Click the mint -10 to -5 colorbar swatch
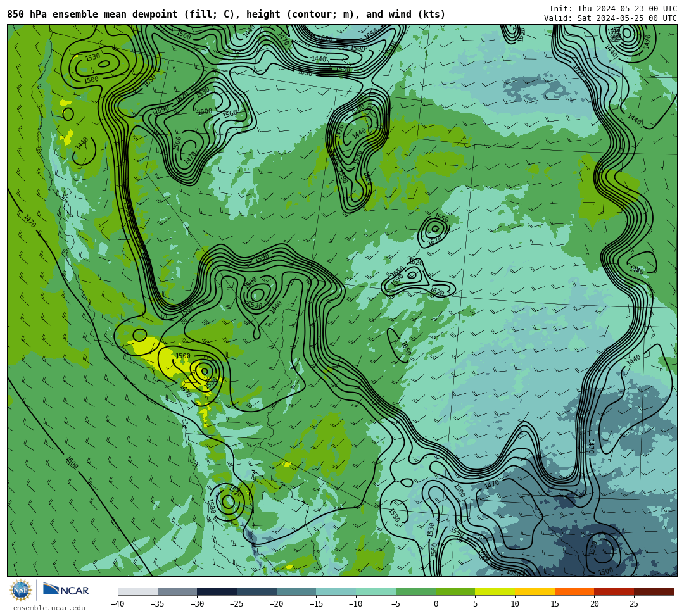 [376, 591]
